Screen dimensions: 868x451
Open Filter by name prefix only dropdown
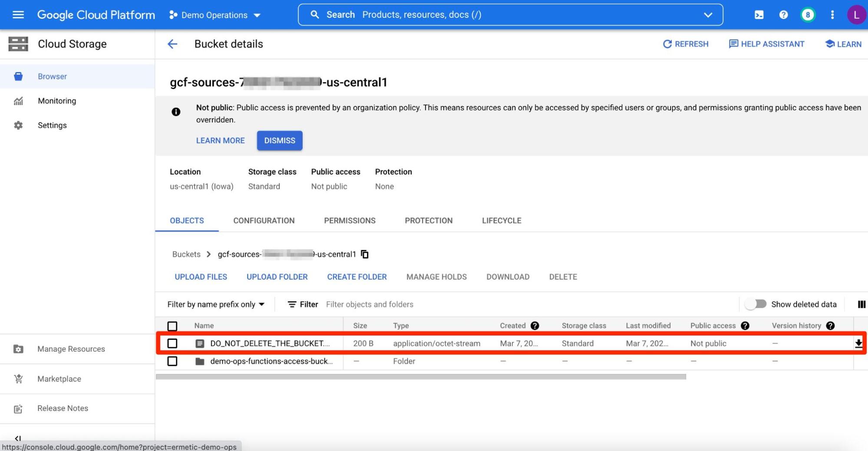pos(216,304)
